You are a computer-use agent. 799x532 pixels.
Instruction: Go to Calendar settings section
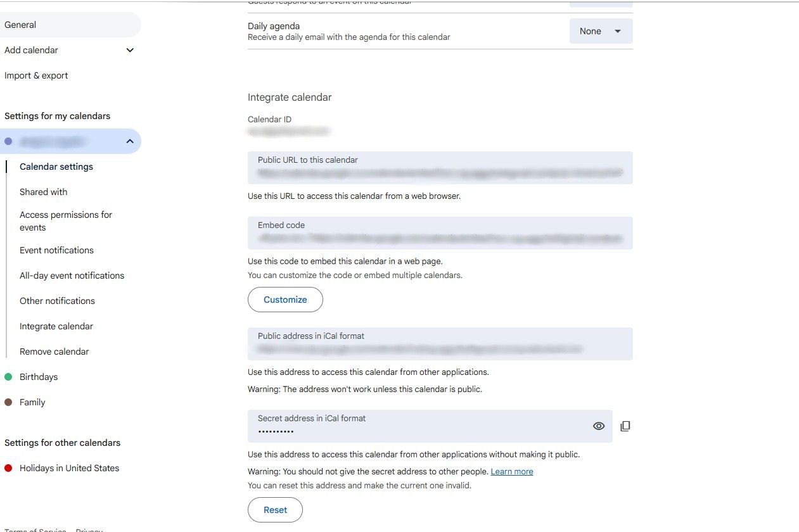click(x=56, y=167)
